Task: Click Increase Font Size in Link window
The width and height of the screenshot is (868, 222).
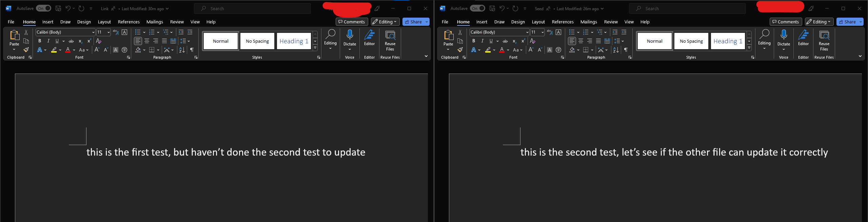Action: 97,50
